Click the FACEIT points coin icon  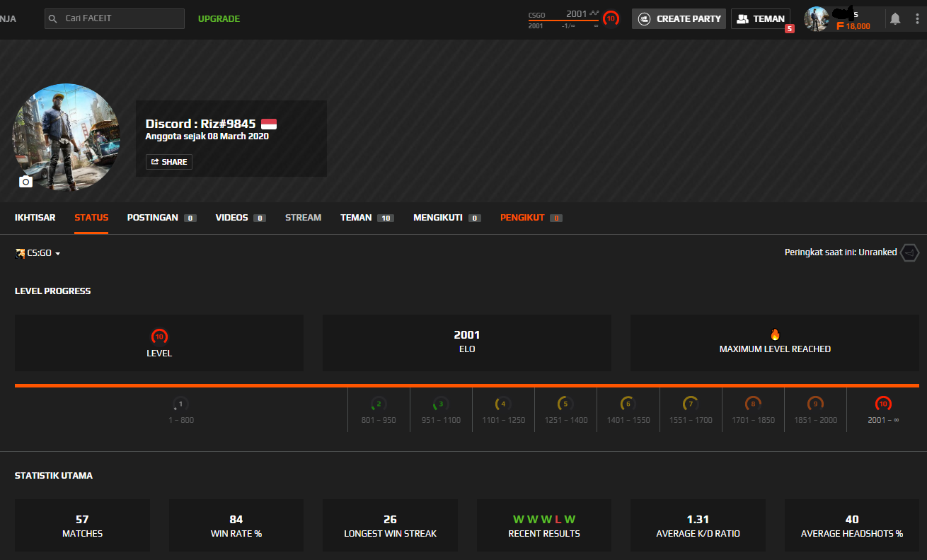pyautogui.click(x=841, y=26)
